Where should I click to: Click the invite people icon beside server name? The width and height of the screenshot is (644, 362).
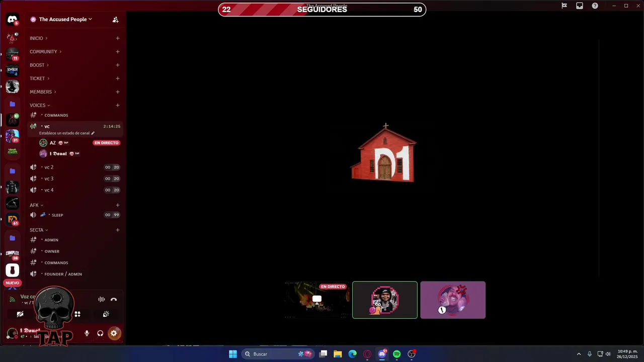click(115, 20)
